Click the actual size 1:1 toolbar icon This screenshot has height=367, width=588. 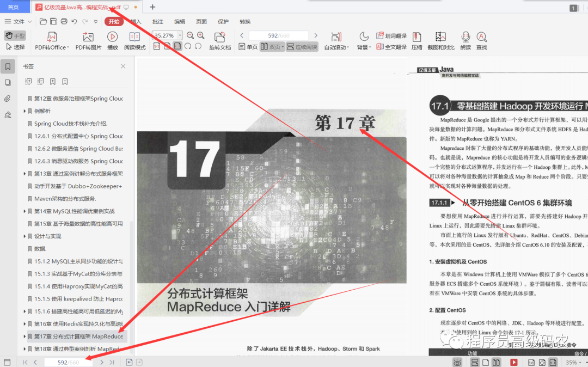tap(157, 46)
